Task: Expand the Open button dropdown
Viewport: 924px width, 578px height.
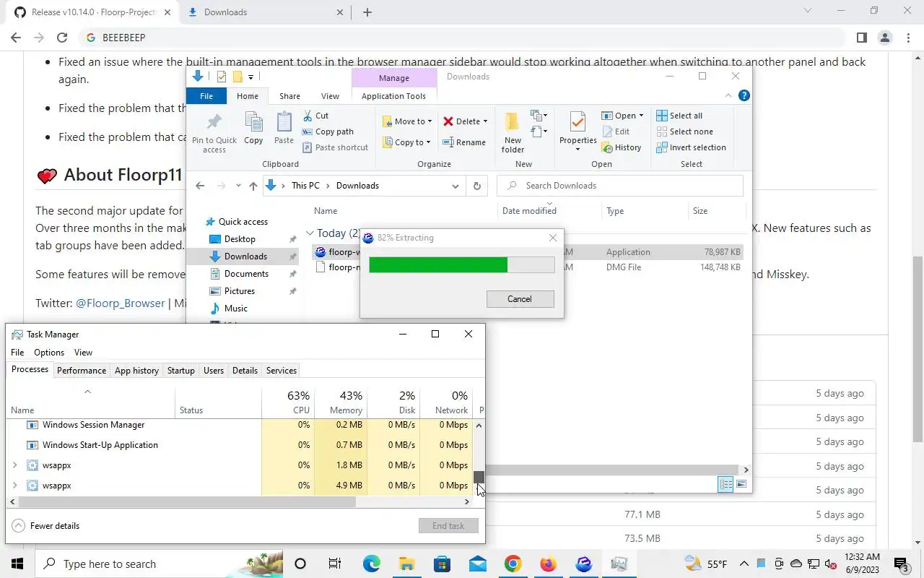Action: [x=641, y=116]
